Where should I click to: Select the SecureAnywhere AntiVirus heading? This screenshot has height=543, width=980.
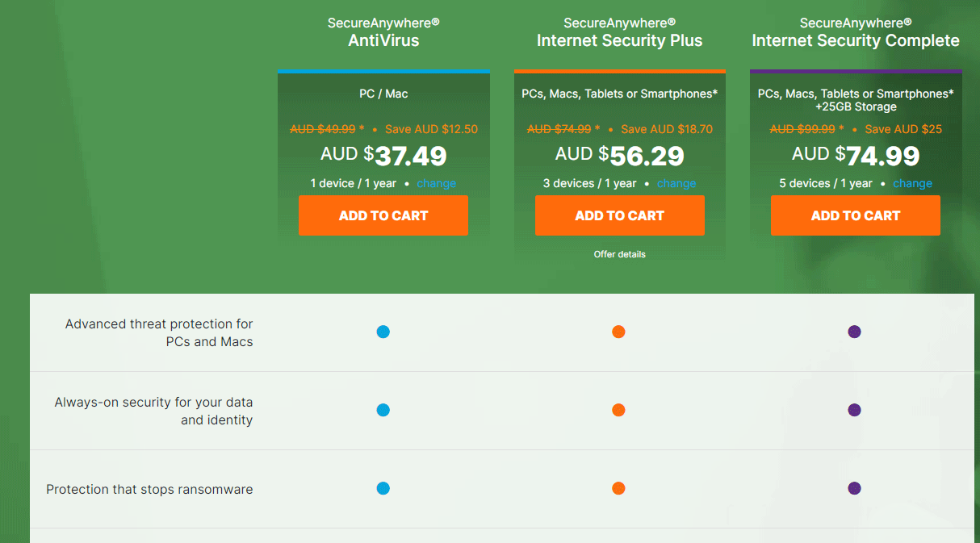(383, 32)
